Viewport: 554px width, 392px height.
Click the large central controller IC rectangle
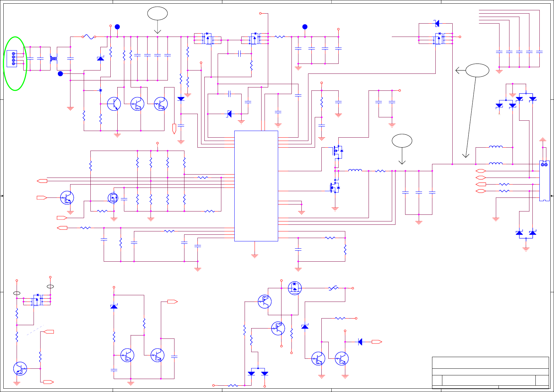click(x=256, y=186)
